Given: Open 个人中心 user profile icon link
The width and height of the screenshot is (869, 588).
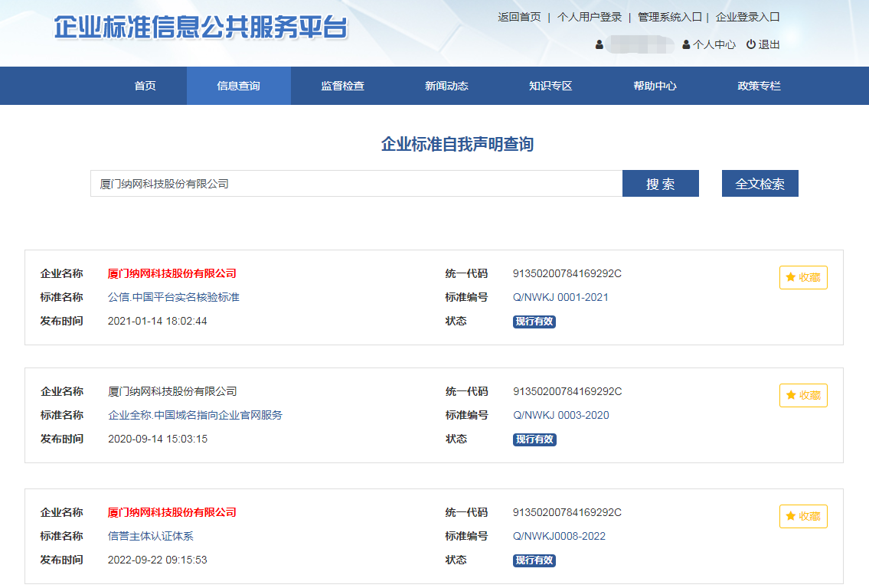Looking at the screenshot, I should 687,45.
